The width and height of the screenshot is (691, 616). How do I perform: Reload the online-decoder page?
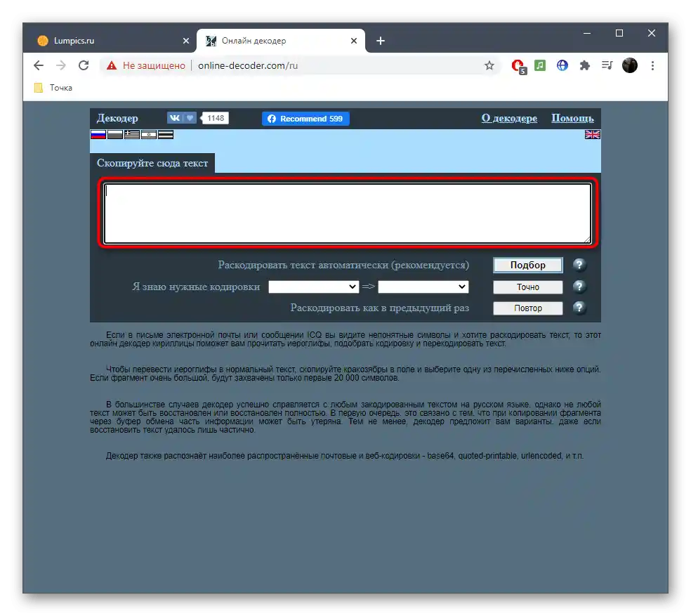click(84, 66)
